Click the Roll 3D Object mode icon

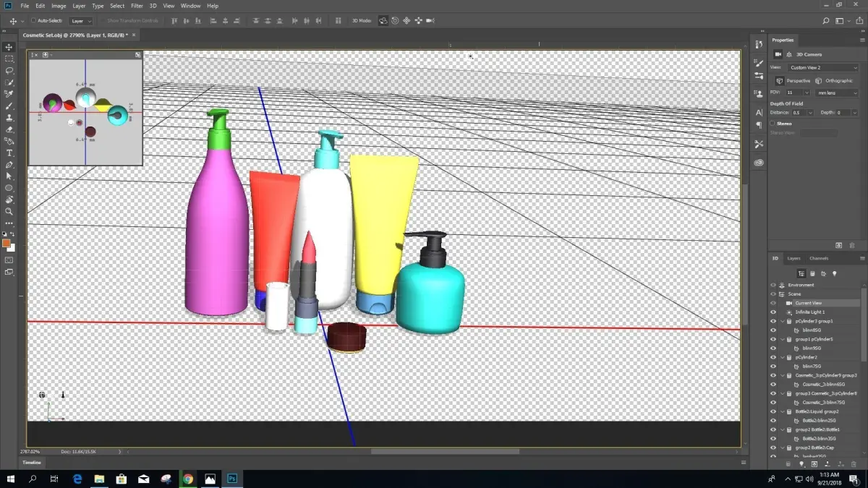point(395,21)
